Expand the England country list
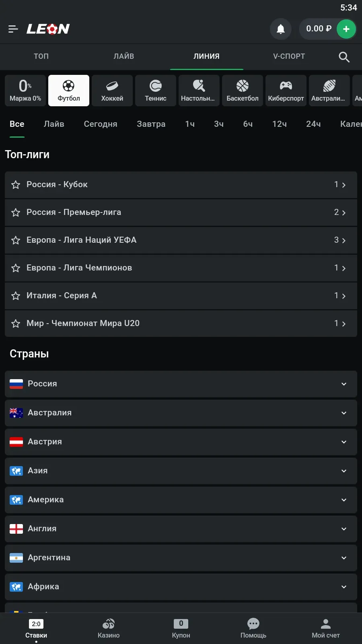 343,529
